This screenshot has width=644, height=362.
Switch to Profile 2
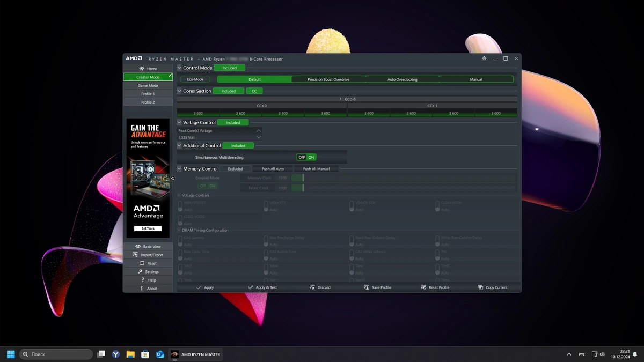coord(148,102)
